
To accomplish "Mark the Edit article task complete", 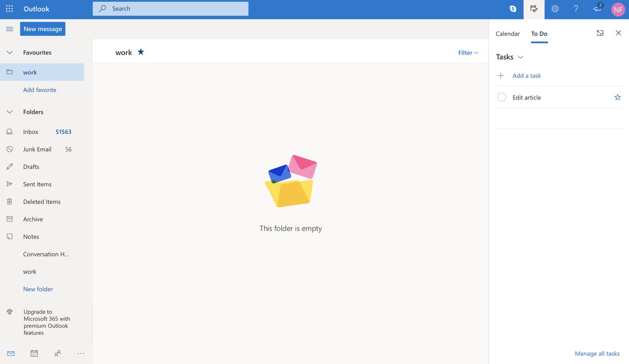I will (x=501, y=97).
